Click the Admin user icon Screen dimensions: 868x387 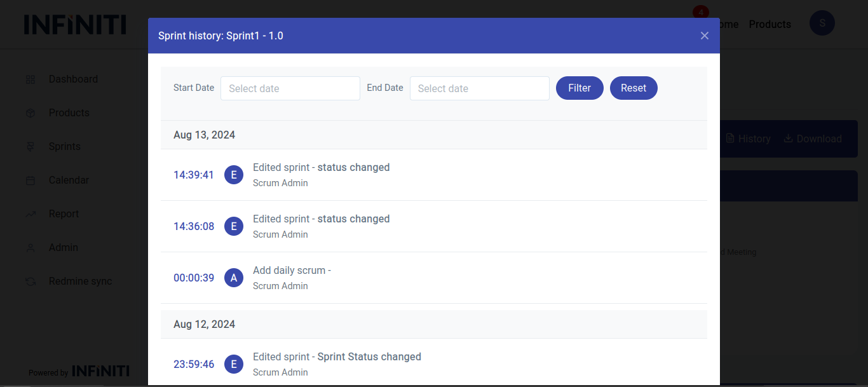coord(31,248)
